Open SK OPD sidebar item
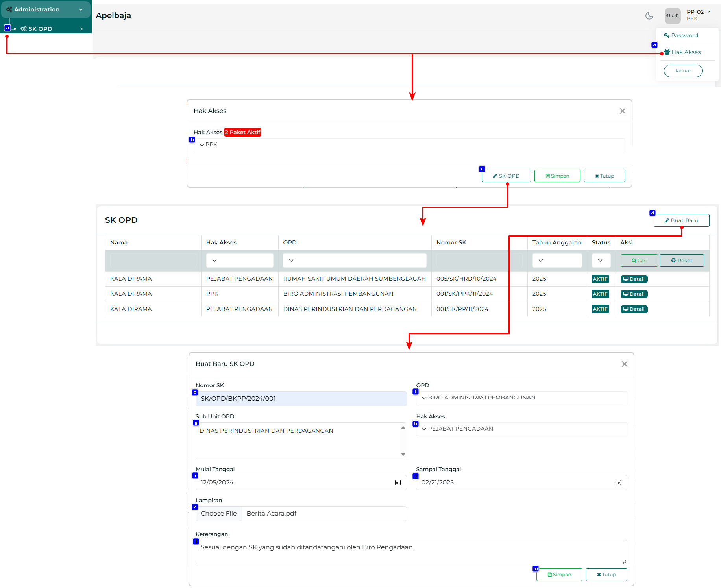721x588 pixels. (x=40, y=29)
